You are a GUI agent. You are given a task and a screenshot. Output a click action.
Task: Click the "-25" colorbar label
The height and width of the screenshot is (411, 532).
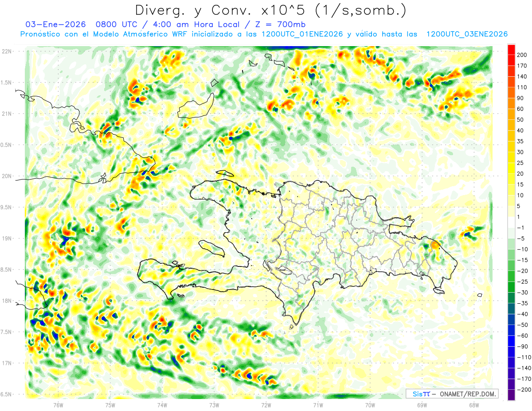pos(522,282)
